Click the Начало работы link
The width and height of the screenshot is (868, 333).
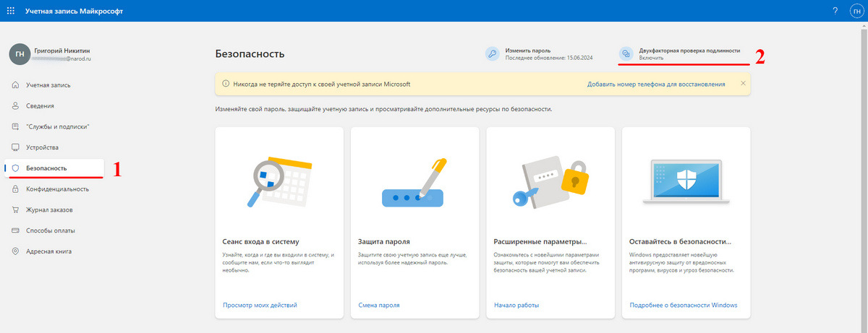pyautogui.click(x=516, y=305)
